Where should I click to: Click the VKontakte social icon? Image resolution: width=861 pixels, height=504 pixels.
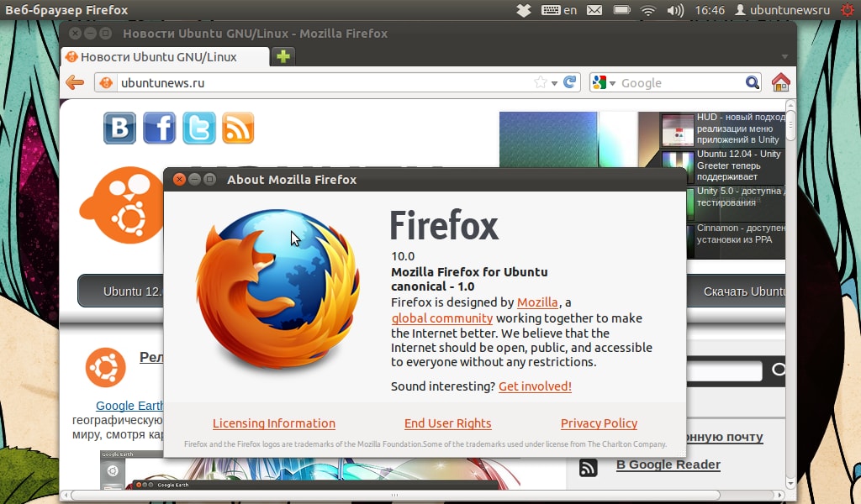(119, 128)
